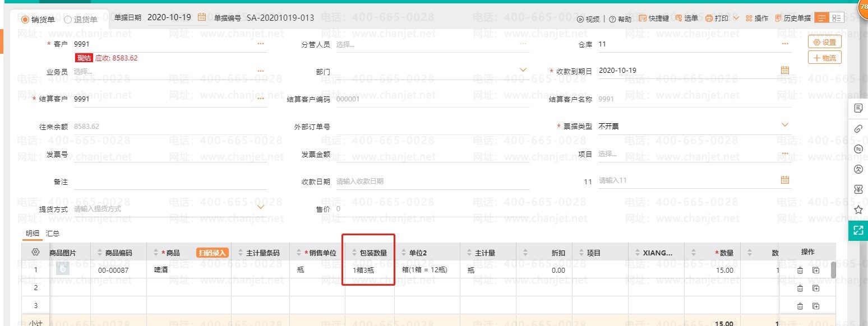Click the 备注 input field
The width and height of the screenshot is (868, 326).
[170, 181]
